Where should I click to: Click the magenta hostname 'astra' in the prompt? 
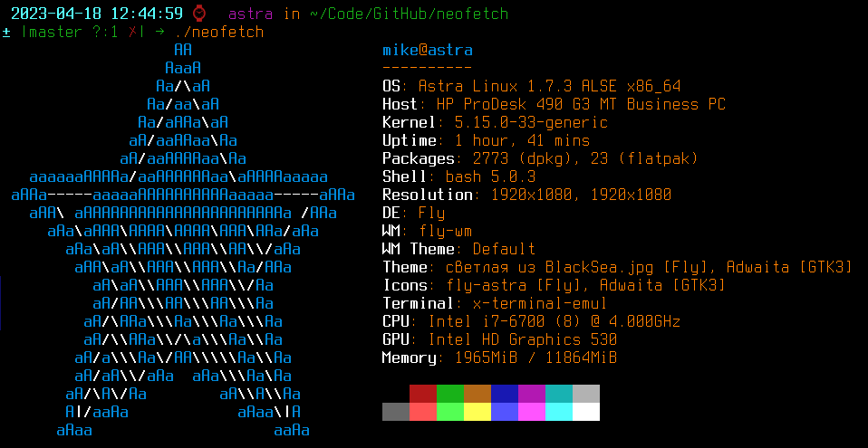[x=251, y=14]
